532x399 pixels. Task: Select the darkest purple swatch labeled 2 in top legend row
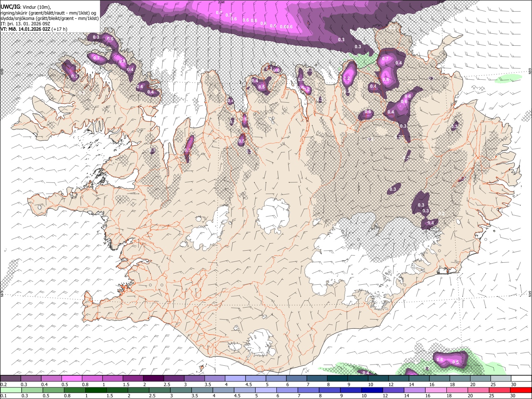click(153, 378)
